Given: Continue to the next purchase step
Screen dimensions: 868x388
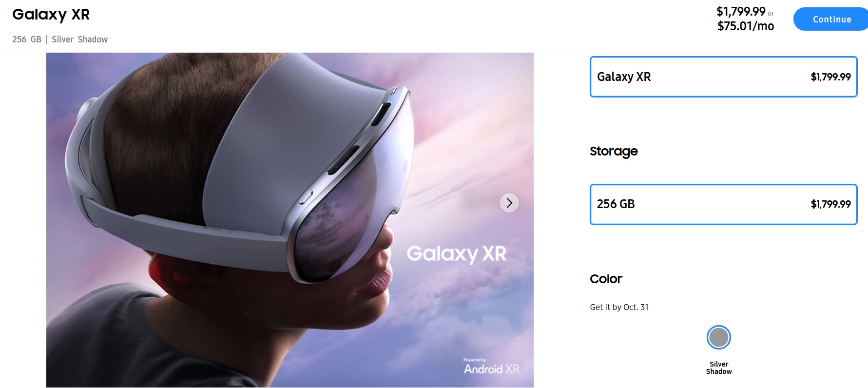Looking at the screenshot, I should [831, 19].
